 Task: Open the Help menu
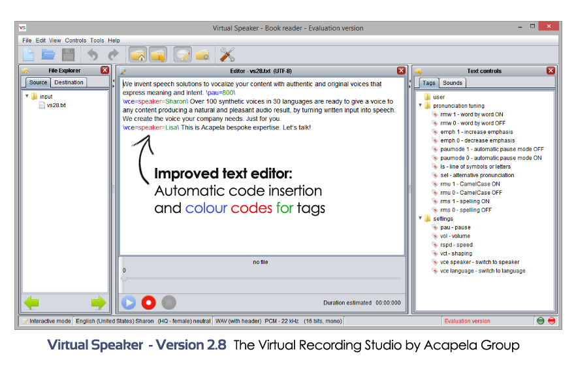(x=114, y=41)
